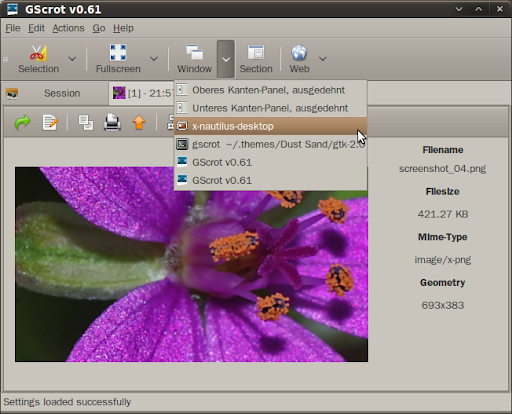Click the orange upload arrow icon
Screen dimensions: 512x414
tap(139, 123)
